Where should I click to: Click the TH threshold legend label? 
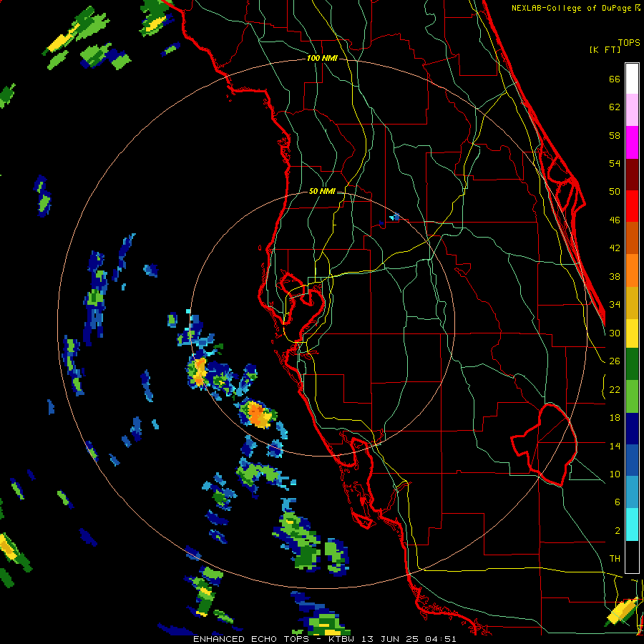(x=615, y=559)
